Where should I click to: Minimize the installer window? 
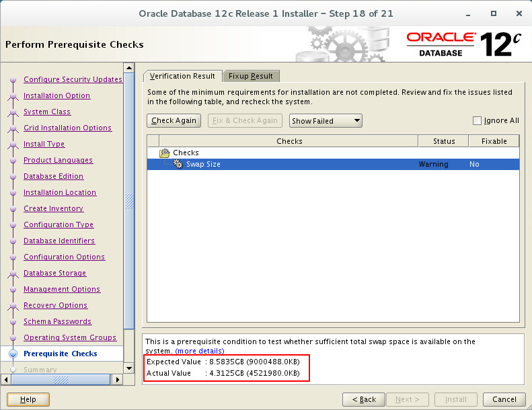click(x=468, y=15)
